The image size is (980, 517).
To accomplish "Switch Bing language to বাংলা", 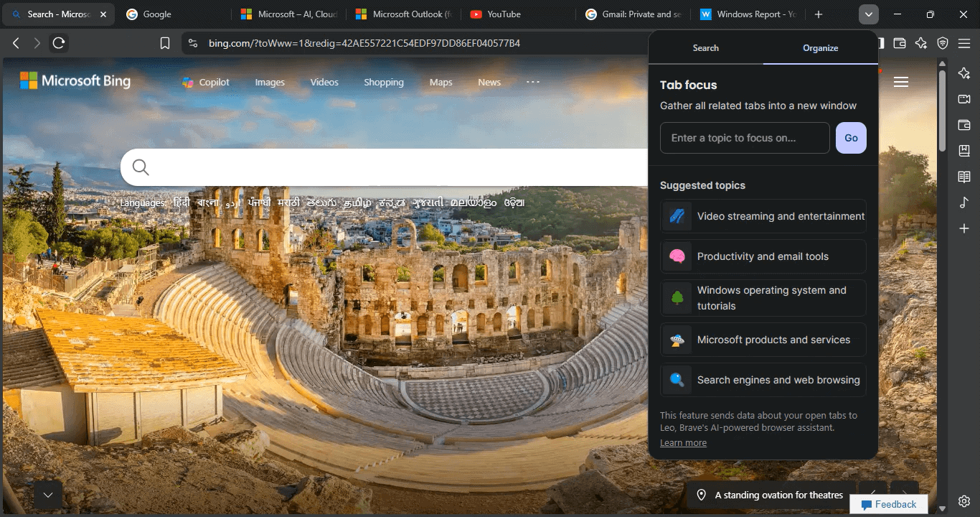I will pos(208,202).
